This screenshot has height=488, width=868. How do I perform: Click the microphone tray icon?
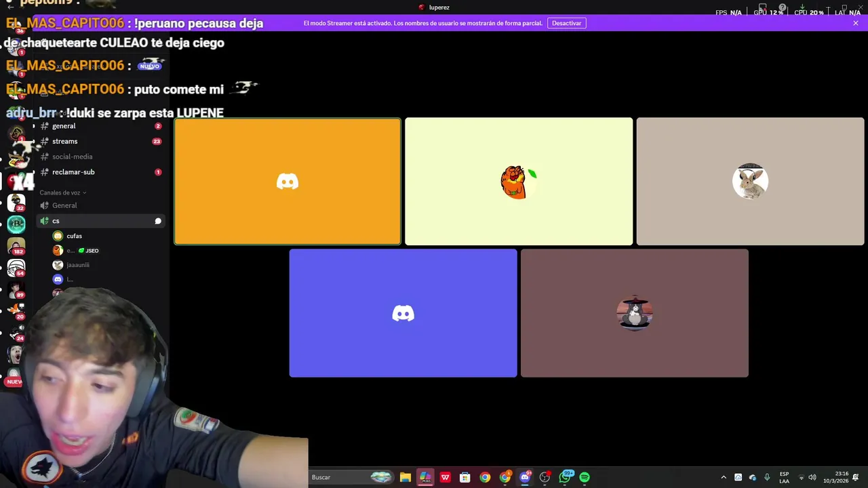(x=767, y=477)
